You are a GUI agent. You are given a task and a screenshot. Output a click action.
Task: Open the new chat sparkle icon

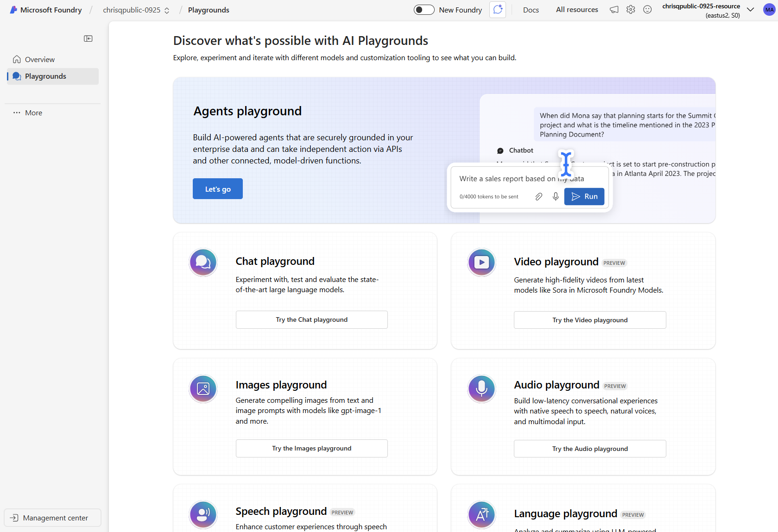[498, 10]
